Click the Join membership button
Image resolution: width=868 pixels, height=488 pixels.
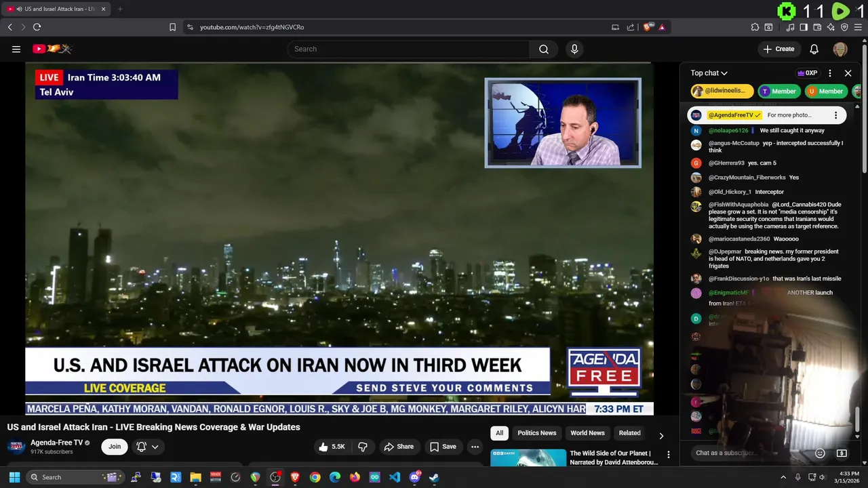pyautogui.click(x=115, y=447)
